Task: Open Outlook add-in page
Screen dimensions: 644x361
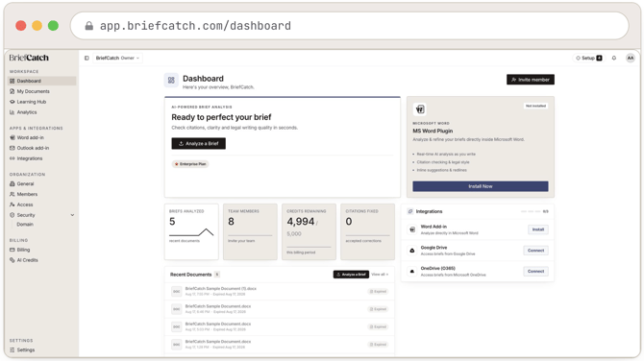Action: [x=41, y=148]
